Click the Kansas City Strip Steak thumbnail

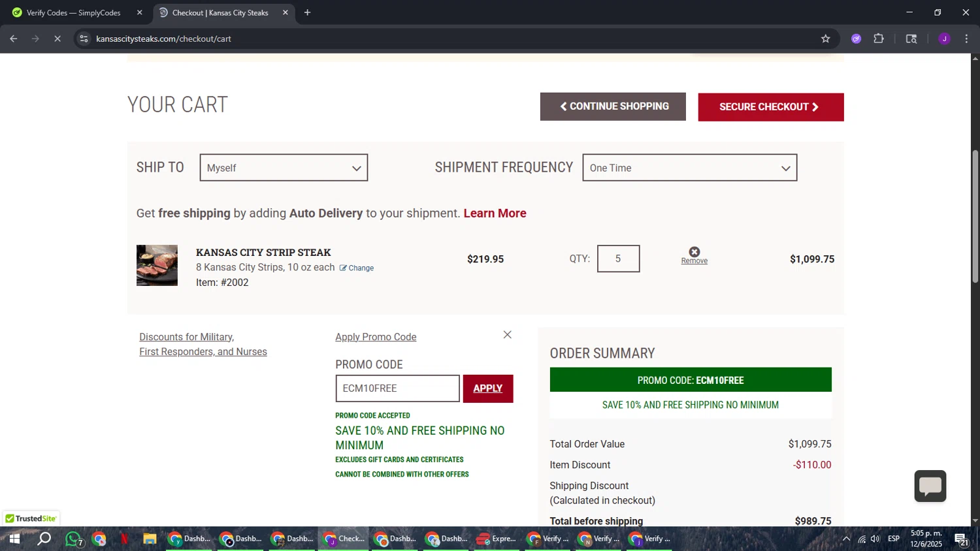157,265
